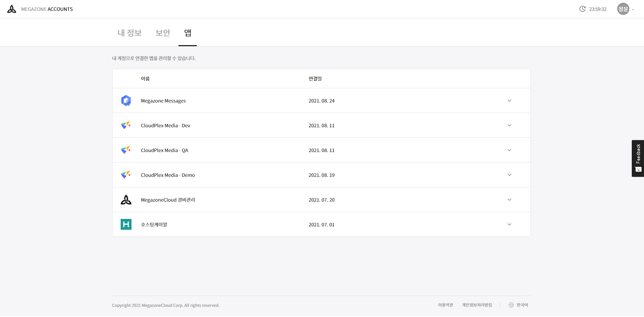Click the CloudPlex Media - Demo icon

click(126, 175)
